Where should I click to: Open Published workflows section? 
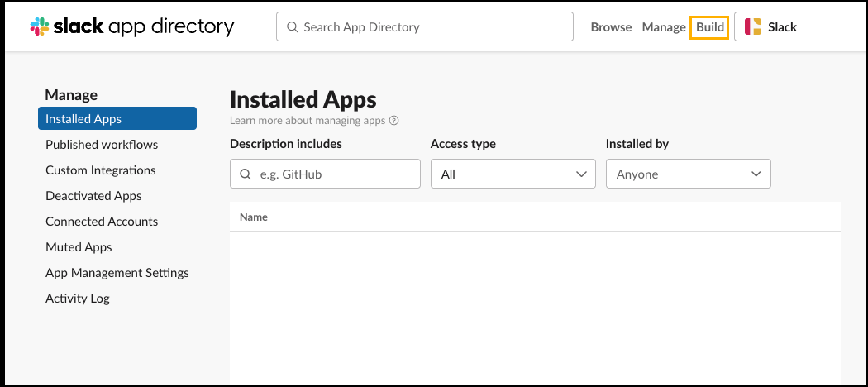[102, 145]
